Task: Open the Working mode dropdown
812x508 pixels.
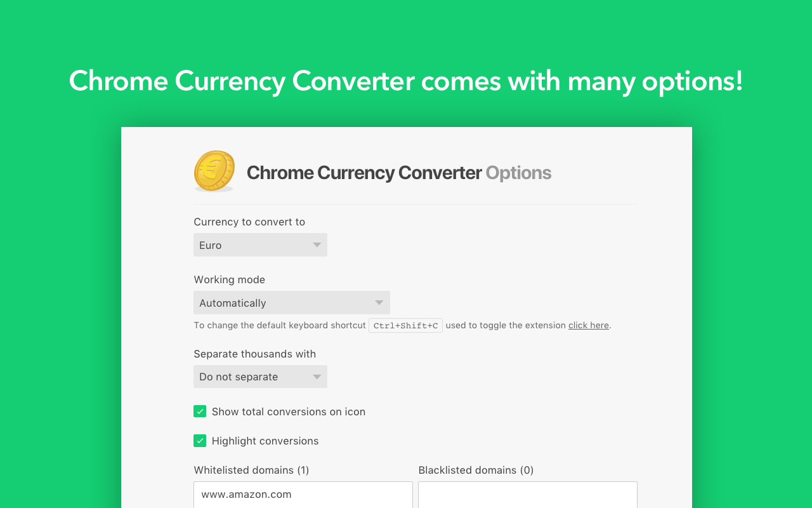Action: coord(292,302)
